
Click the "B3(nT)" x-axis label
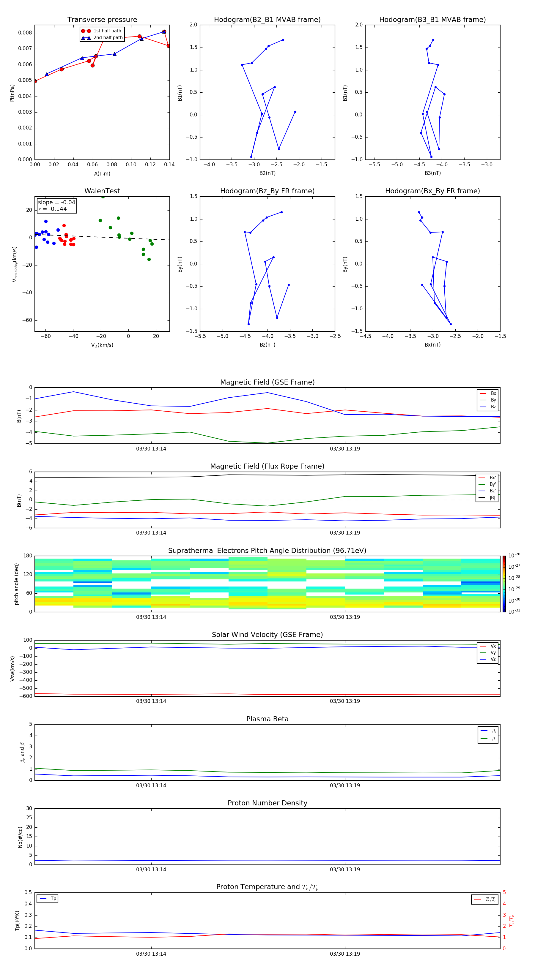coord(432,173)
